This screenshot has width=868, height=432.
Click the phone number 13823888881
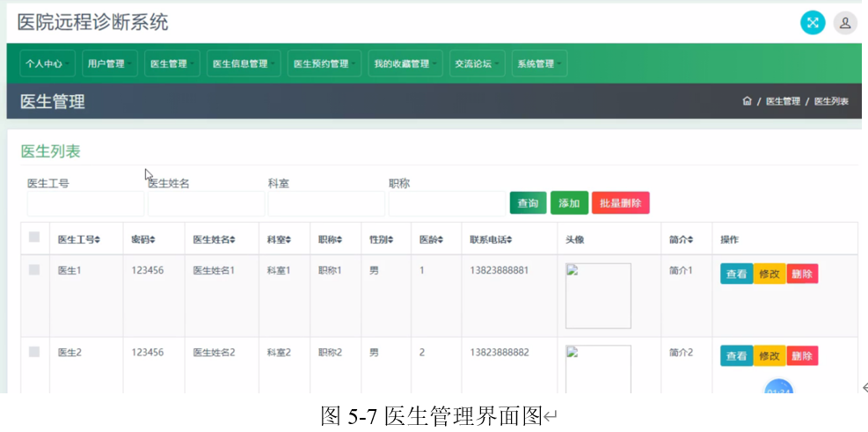click(500, 270)
